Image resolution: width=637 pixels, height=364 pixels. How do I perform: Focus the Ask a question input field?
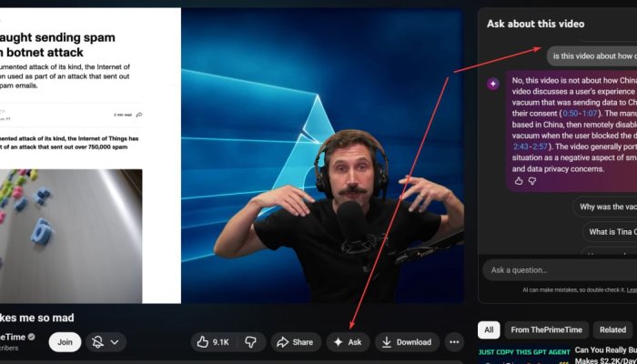pyautogui.click(x=560, y=270)
